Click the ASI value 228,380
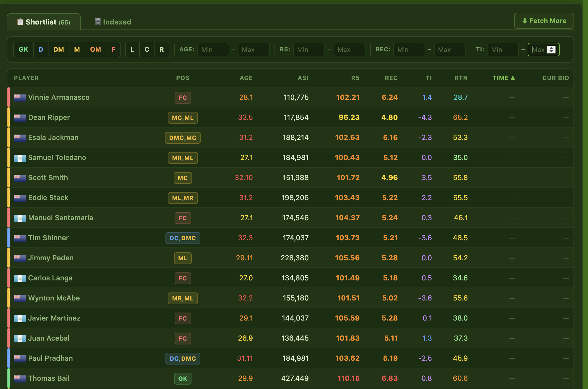 tap(295, 258)
